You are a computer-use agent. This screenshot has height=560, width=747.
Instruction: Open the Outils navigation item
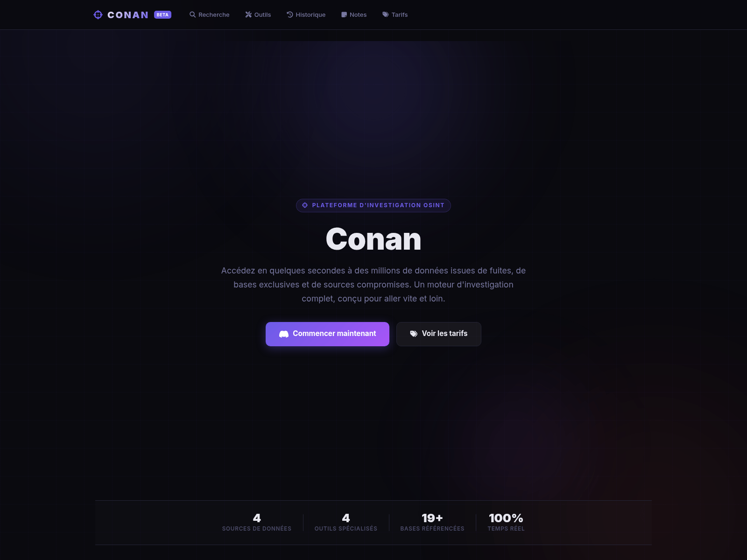(x=258, y=15)
